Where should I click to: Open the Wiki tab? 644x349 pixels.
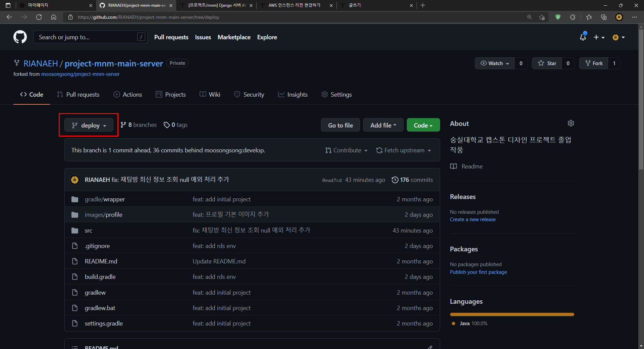[x=210, y=95]
